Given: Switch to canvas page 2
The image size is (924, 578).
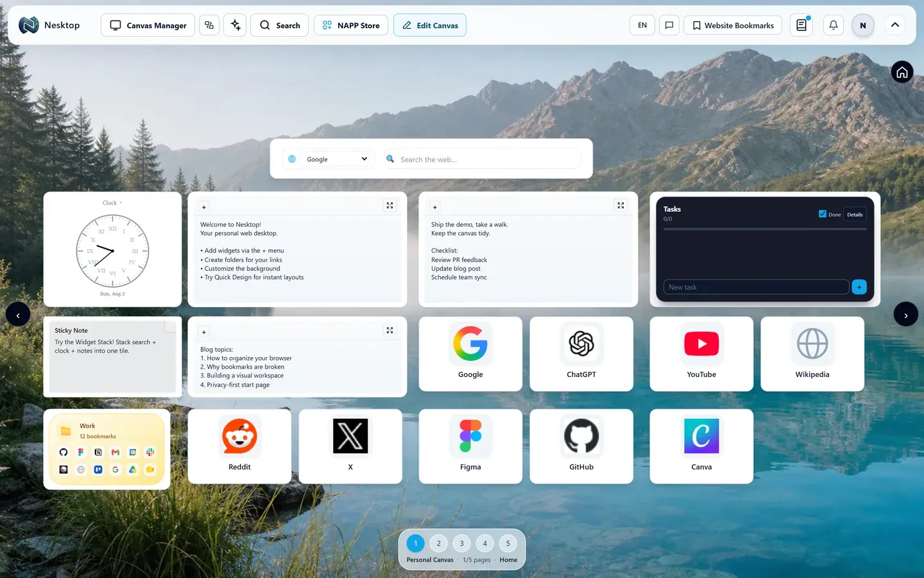Looking at the screenshot, I should 439,543.
